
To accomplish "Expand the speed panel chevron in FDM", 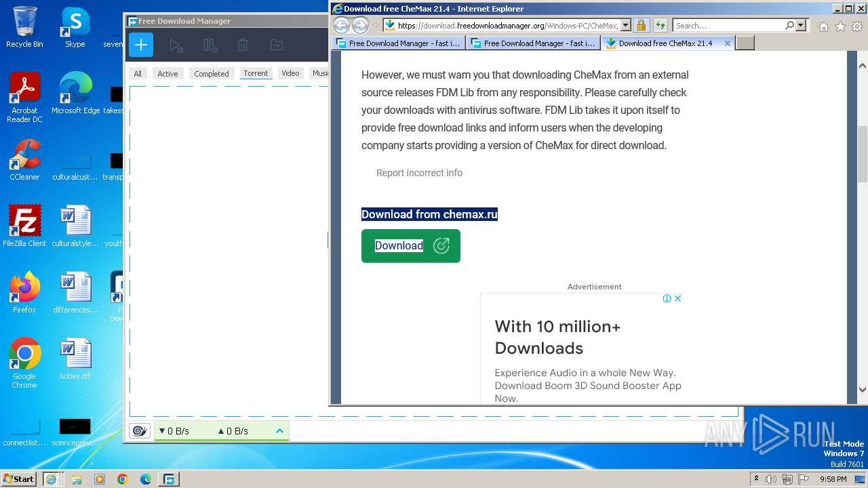I will (x=279, y=431).
